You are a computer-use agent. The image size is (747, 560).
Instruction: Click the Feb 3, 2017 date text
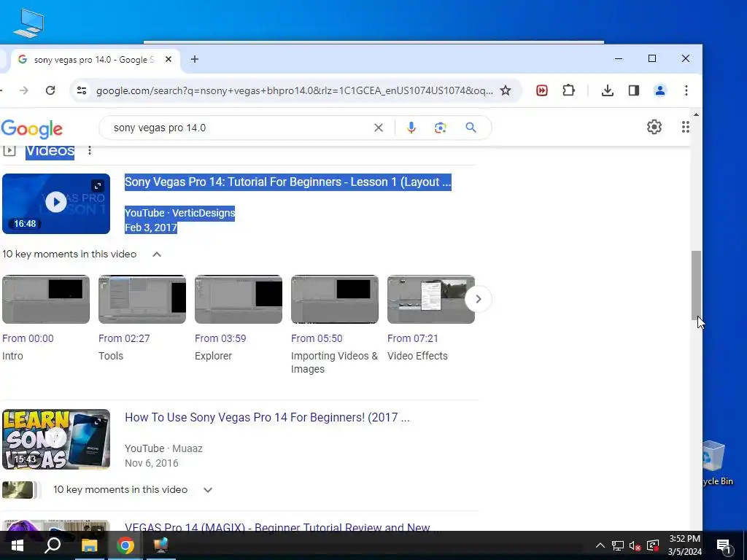point(151,227)
